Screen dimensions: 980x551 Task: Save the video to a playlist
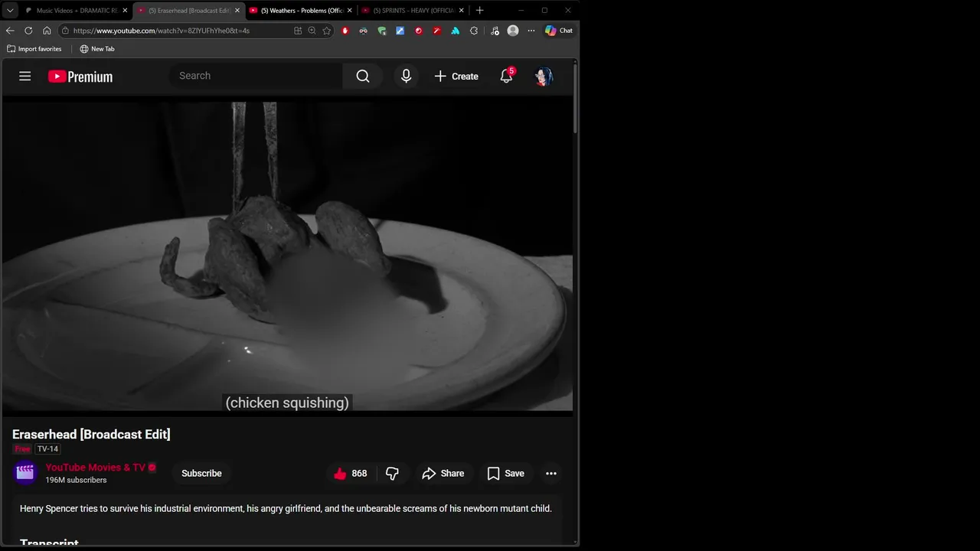click(x=506, y=474)
